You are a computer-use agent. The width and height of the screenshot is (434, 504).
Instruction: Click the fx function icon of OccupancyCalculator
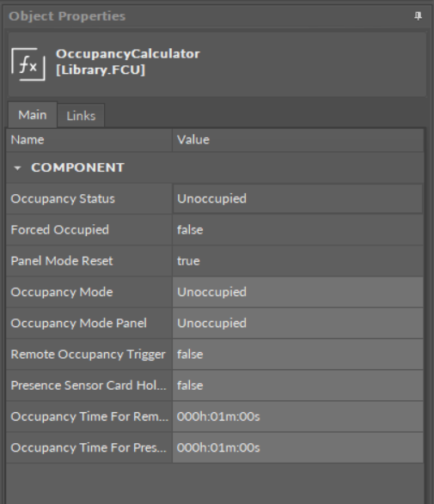(x=28, y=64)
